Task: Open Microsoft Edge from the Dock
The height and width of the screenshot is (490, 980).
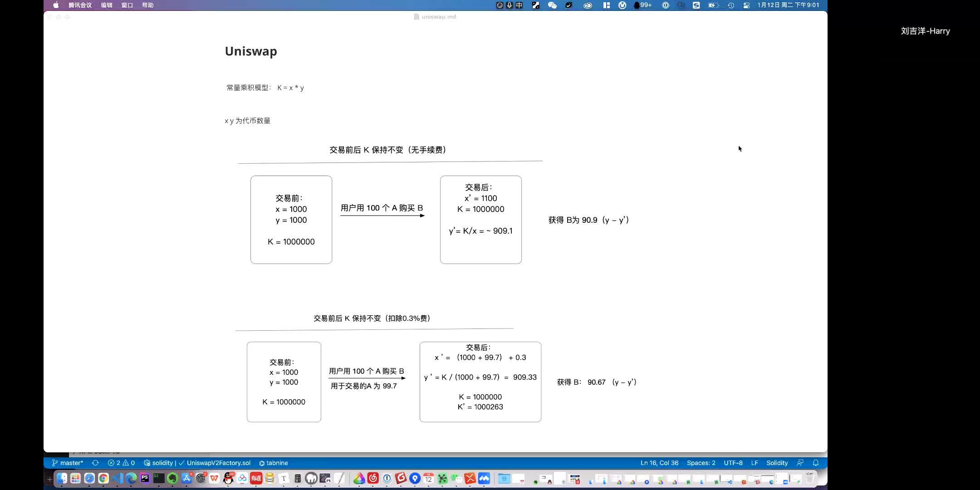Action: pyautogui.click(x=131, y=478)
